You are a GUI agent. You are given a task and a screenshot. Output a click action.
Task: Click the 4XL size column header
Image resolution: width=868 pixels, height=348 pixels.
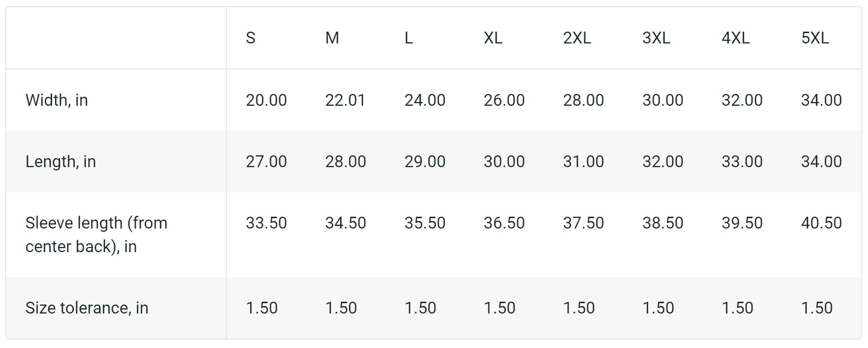click(x=735, y=38)
